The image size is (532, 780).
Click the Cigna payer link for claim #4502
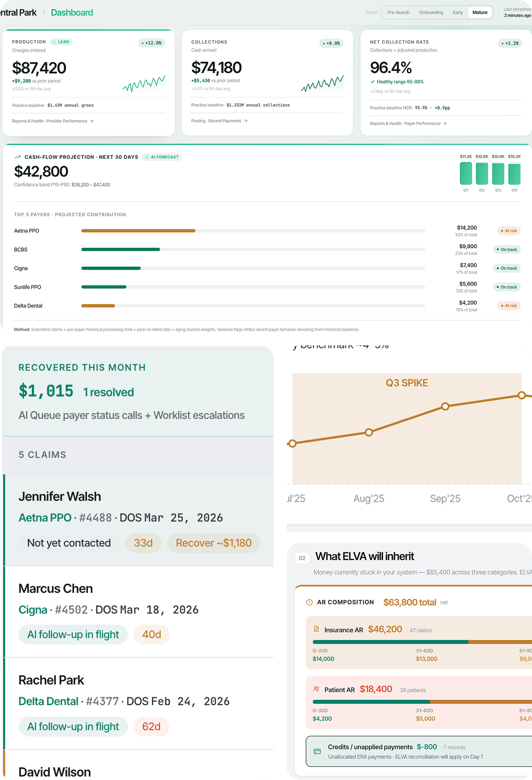click(33, 610)
